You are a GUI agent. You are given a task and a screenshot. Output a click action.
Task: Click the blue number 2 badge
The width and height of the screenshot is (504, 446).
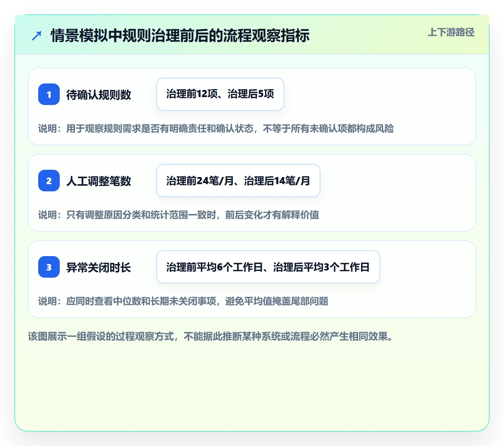pos(49,181)
